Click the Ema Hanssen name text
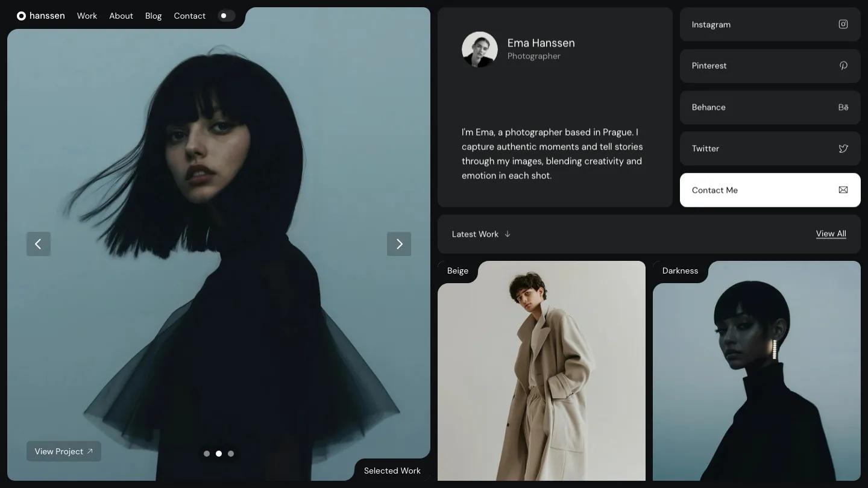This screenshot has width=868, height=488. coord(541,43)
